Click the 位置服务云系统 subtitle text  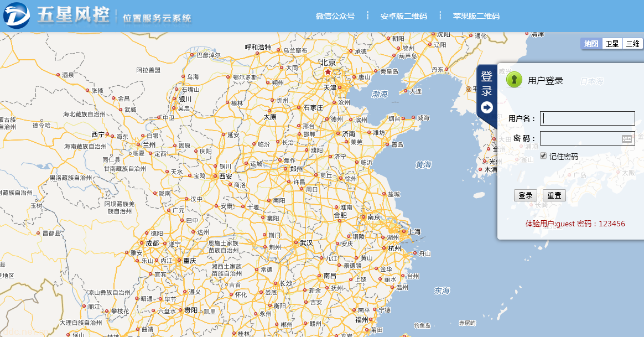click(x=157, y=18)
